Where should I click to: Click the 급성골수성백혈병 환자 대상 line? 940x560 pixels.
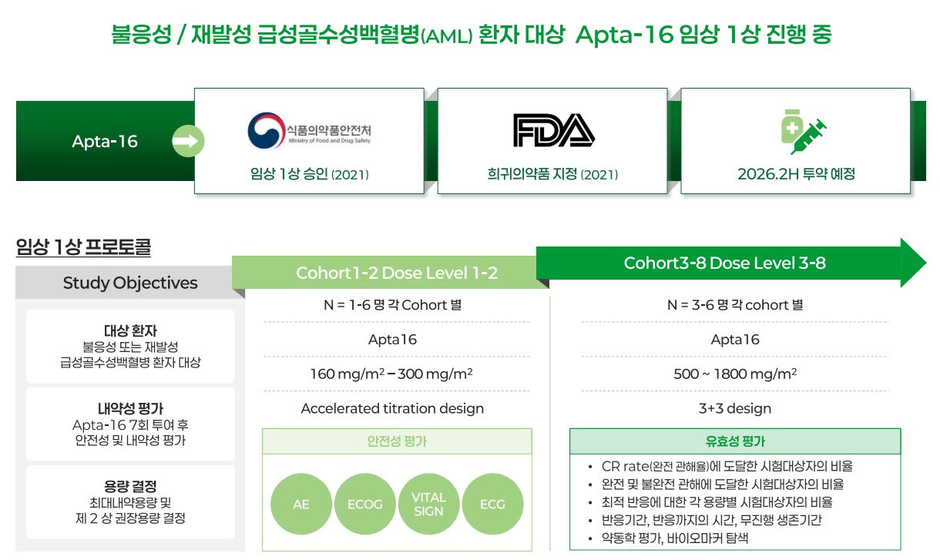point(130,362)
